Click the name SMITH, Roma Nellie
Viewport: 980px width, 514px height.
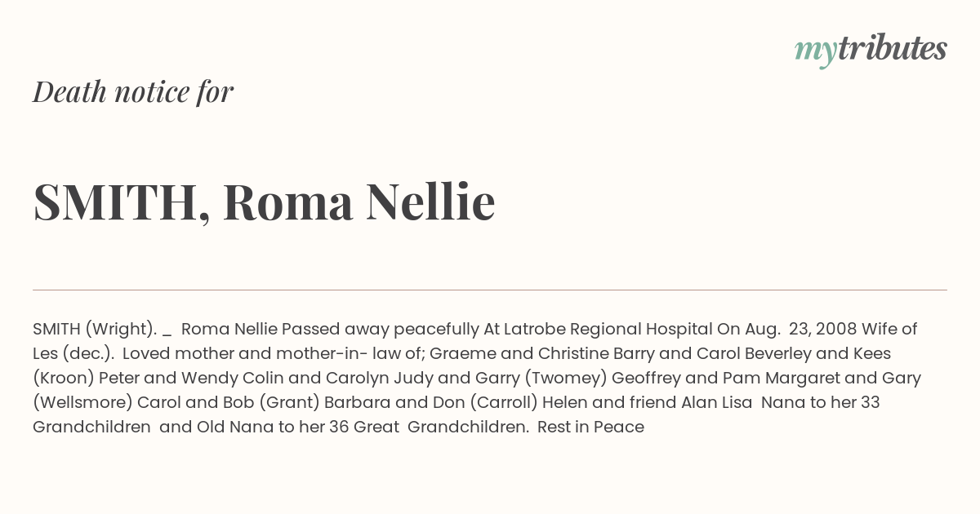click(x=264, y=202)
